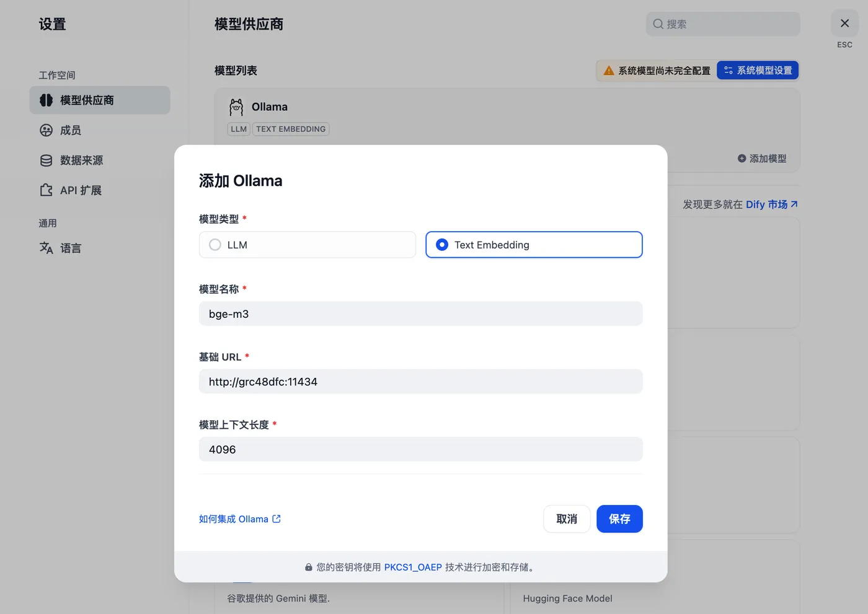Click the translate icon beside 语言
Image resolution: width=868 pixels, height=614 pixels.
coord(46,248)
